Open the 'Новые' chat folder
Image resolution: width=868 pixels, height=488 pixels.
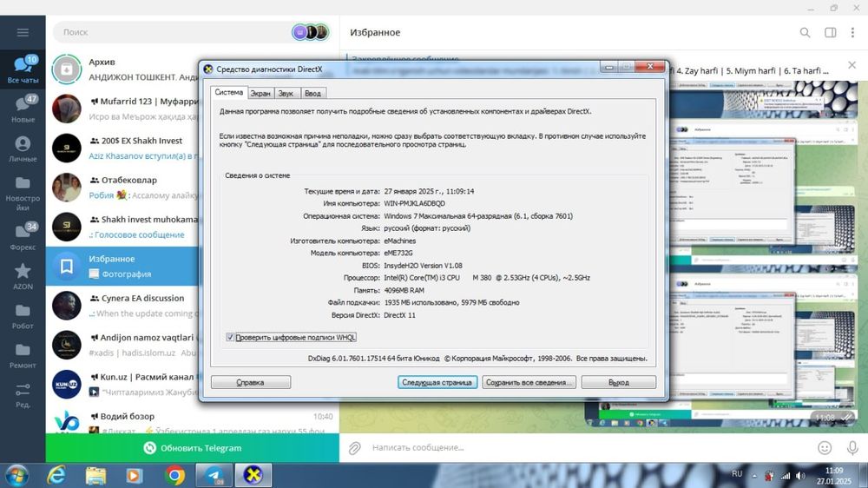click(x=23, y=109)
